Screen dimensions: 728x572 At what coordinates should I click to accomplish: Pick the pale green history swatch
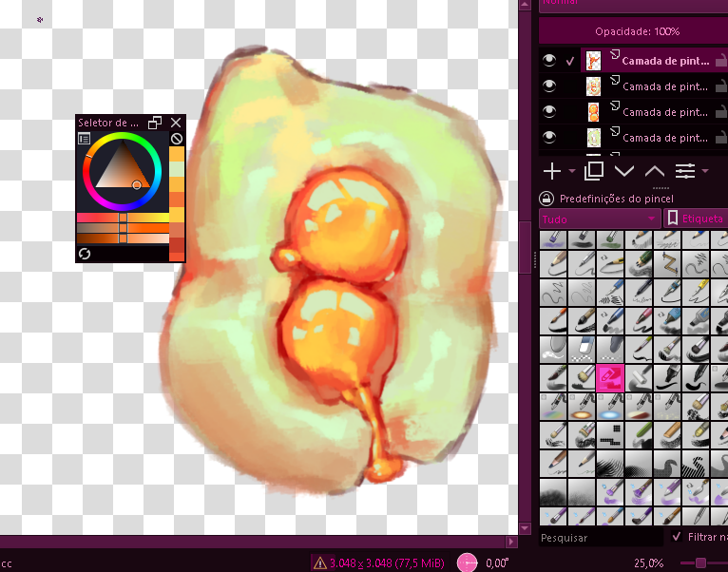point(177,169)
